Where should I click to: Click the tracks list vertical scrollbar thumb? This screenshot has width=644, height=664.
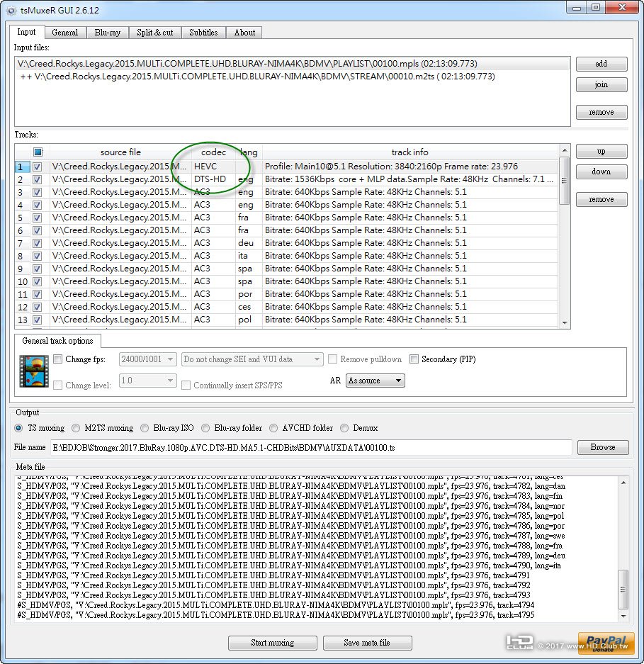click(565, 181)
